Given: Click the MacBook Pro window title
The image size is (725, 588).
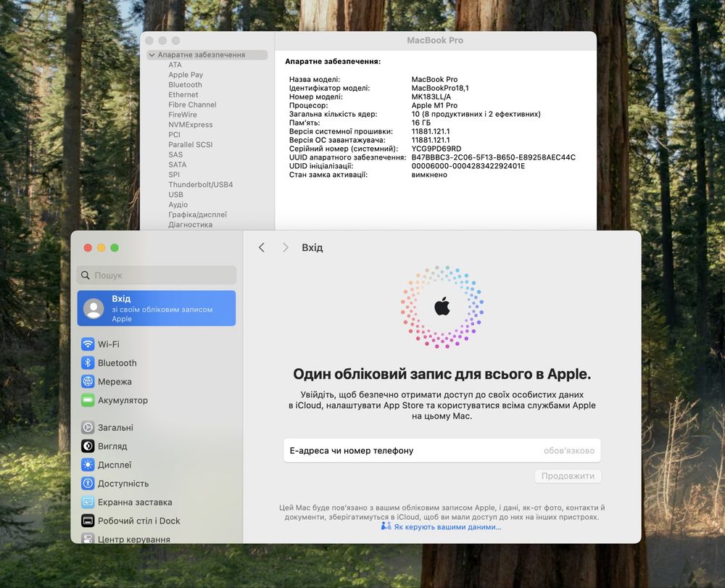Looking at the screenshot, I should click(x=435, y=40).
